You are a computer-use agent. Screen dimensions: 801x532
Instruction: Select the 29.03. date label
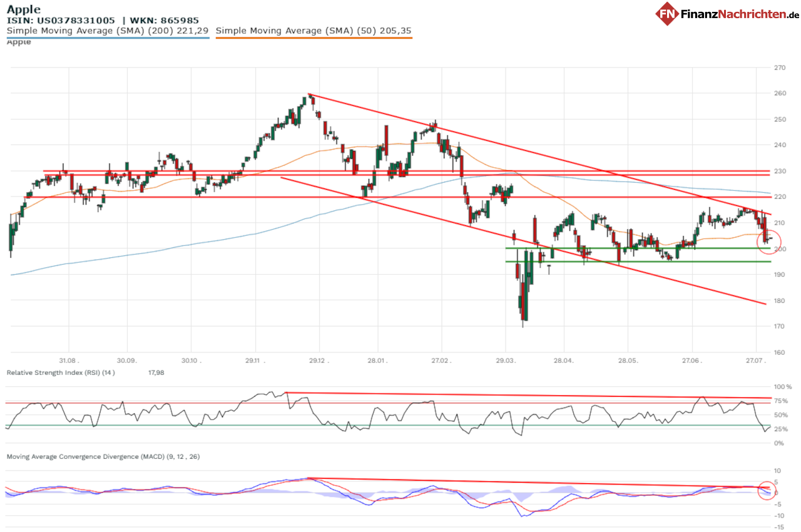pyautogui.click(x=506, y=361)
